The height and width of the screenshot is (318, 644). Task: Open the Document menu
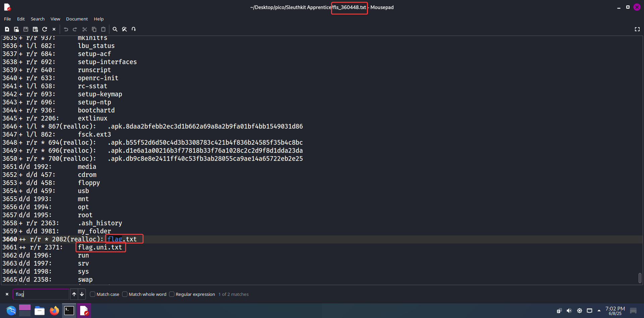pos(77,19)
